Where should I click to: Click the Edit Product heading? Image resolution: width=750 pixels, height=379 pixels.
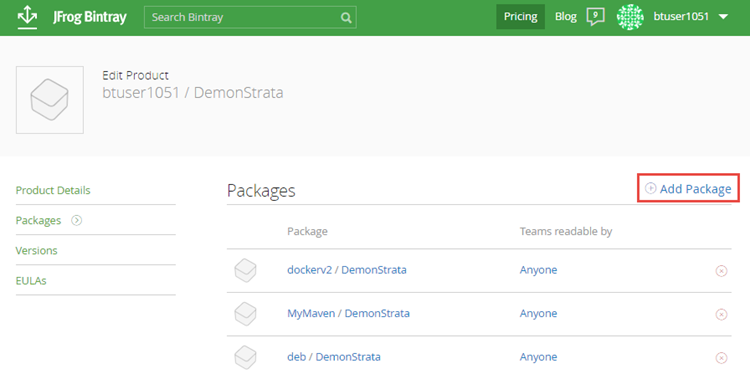click(x=135, y=75)
